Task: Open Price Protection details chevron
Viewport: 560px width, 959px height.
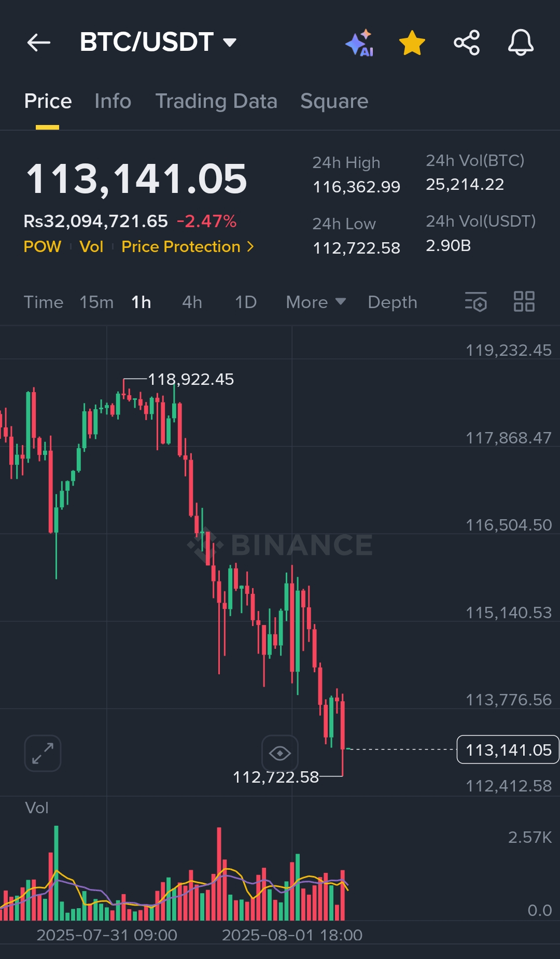Action: tap(251, 247)
